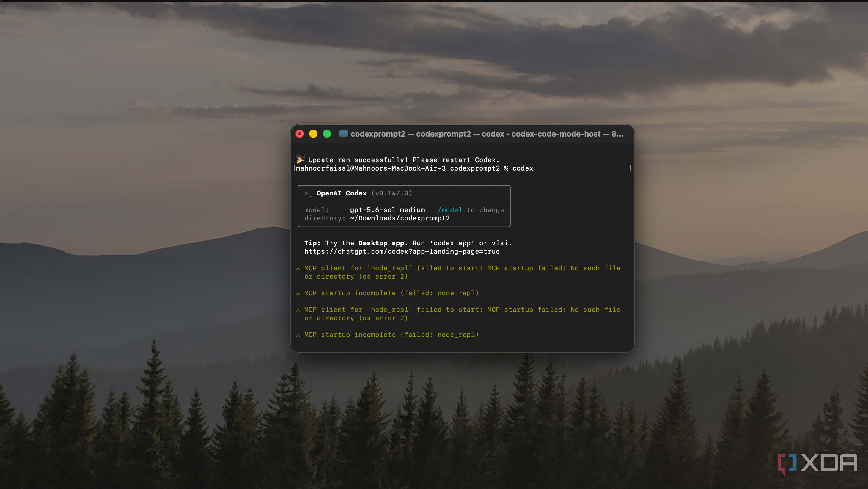
Task: Click first 'MCP startup incomplete (failed: node_repl)' text
Action: [391, 293]
